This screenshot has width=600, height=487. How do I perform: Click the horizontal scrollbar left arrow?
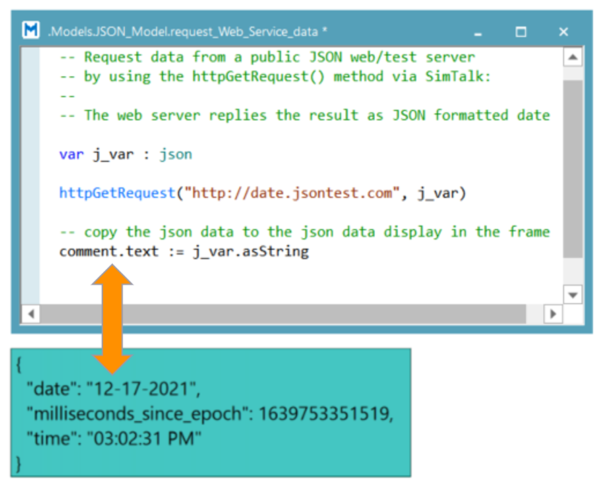pos(30,315)
